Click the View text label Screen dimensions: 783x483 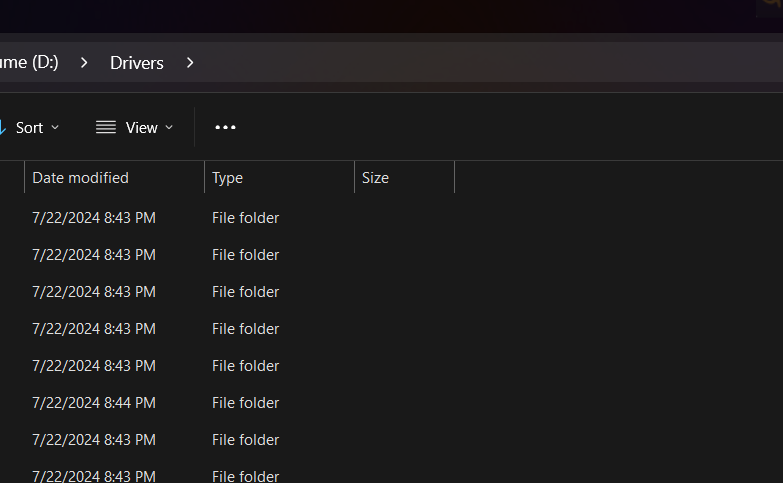click(x=141, y=127)
